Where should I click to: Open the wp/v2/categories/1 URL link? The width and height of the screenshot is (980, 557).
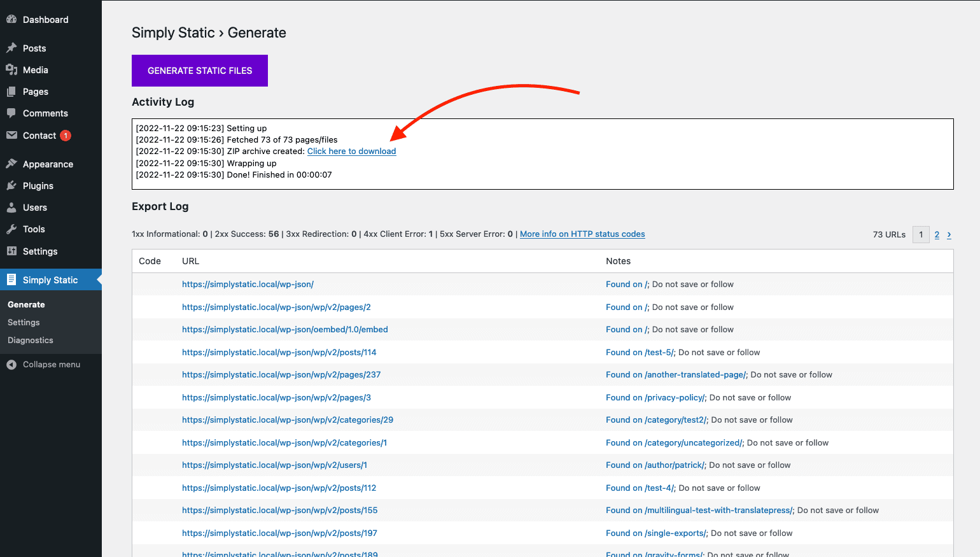tap(284, 443)
